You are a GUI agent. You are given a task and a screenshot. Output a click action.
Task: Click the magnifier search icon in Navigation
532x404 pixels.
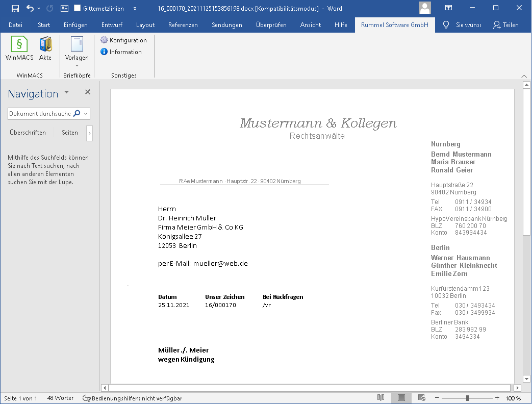[77, 113]
